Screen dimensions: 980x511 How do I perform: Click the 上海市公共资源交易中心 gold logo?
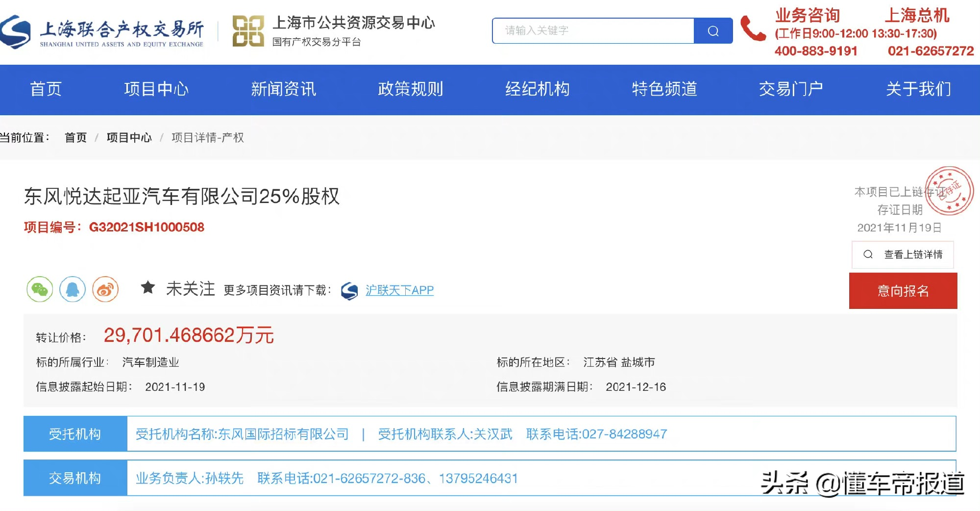coord(248,31)
